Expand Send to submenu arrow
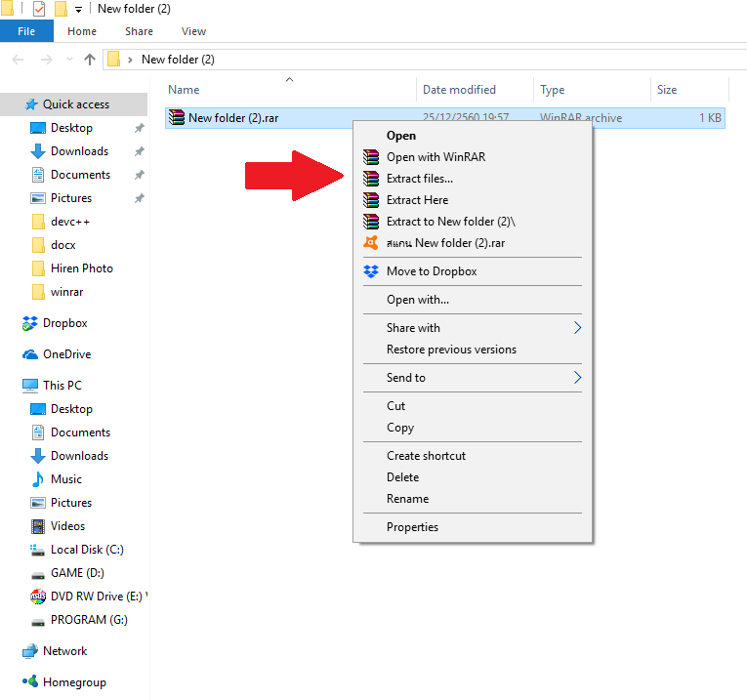Viewport: 747px width, 700px height. pos(577,378)
